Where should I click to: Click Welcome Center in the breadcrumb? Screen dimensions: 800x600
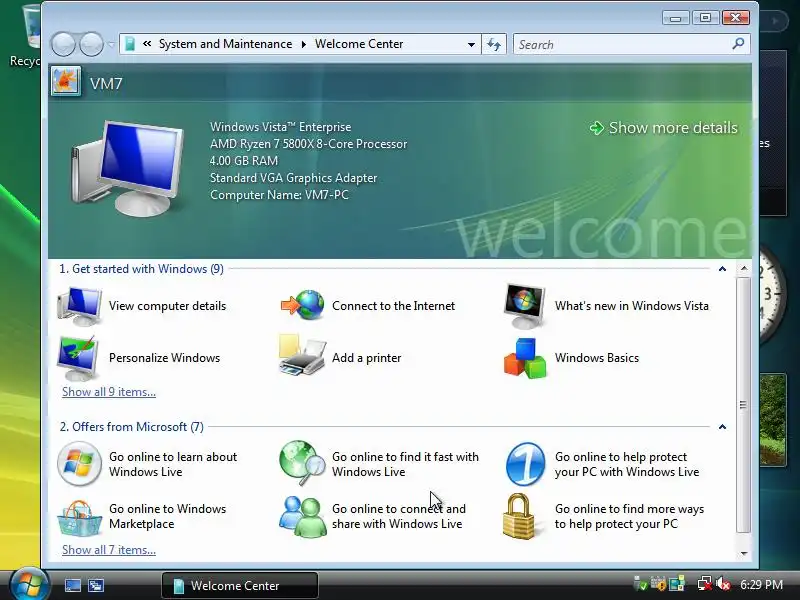(359, 44)
